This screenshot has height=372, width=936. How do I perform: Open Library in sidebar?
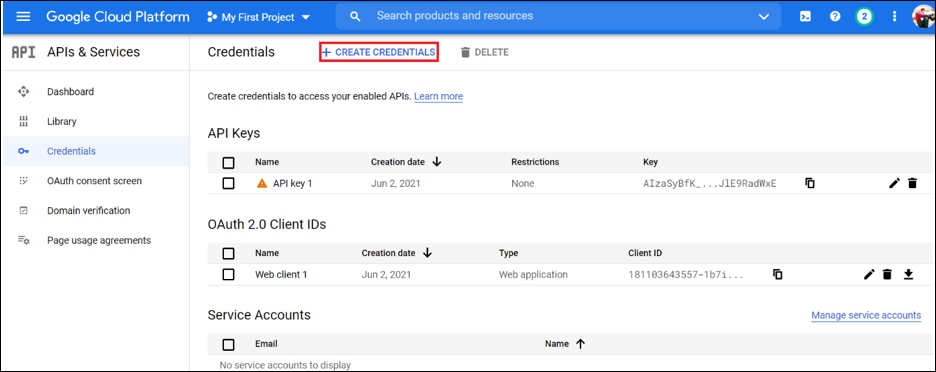(61, 121)
